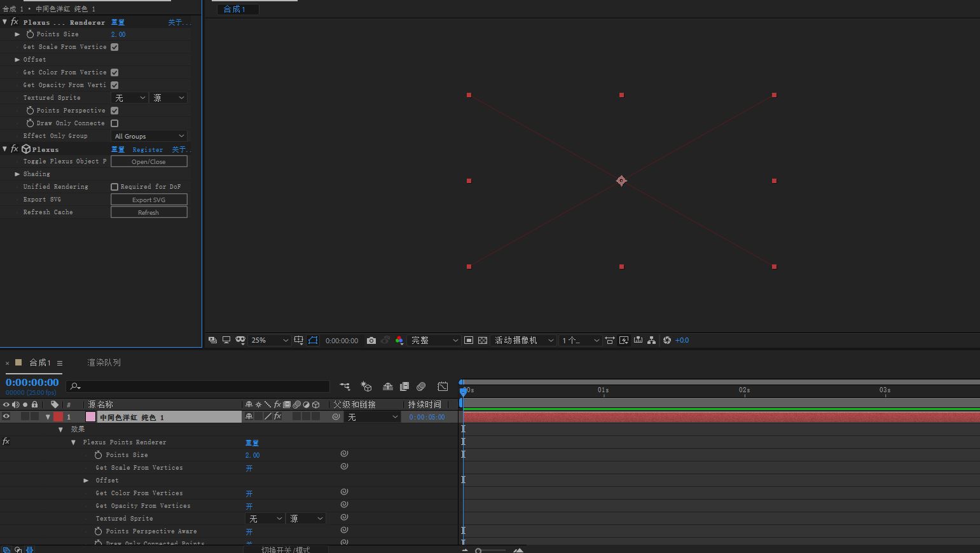Click the pink solid swatch of layer 1
980x553 pixels.
point(90,417)
